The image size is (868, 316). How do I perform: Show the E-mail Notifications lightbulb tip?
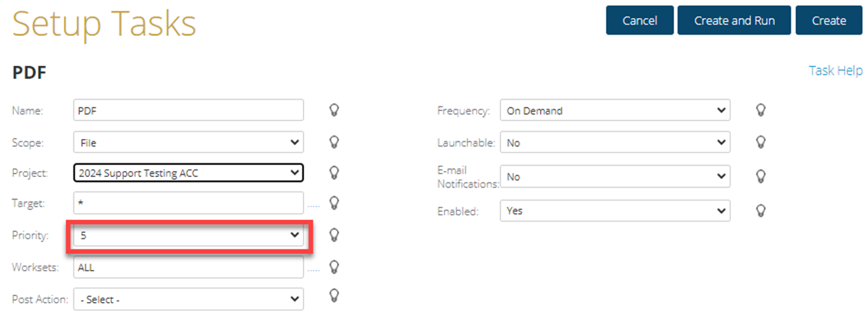tap(761, 176)
